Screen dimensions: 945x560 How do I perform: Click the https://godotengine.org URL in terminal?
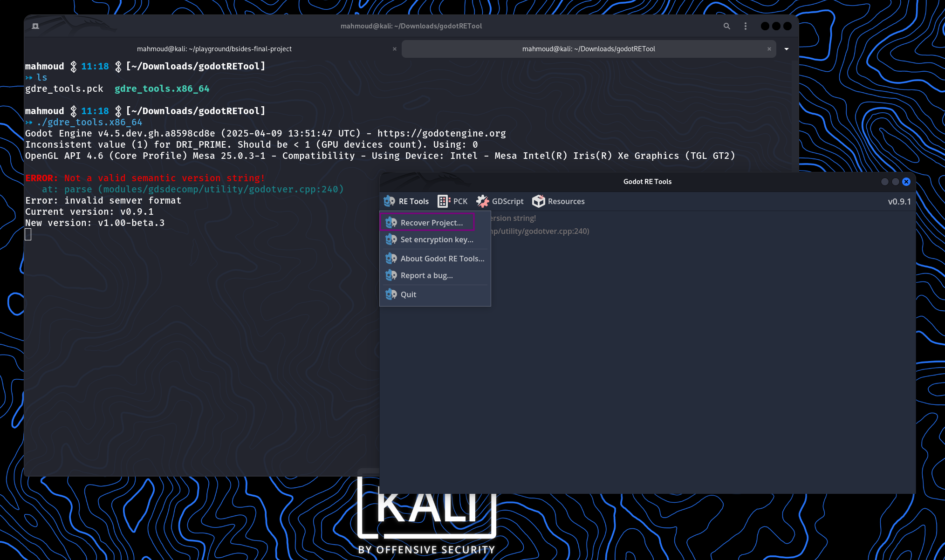point(441,133)
